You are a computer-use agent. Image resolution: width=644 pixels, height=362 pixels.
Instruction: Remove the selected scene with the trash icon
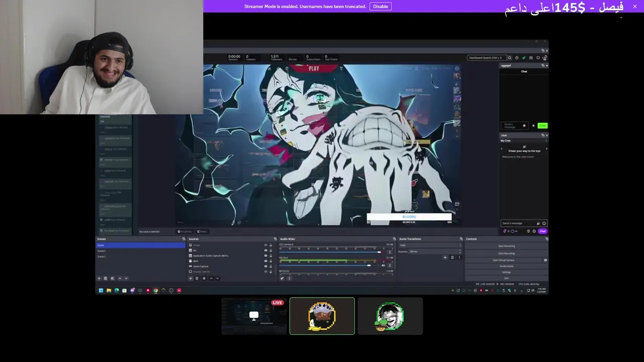[105, 278]
